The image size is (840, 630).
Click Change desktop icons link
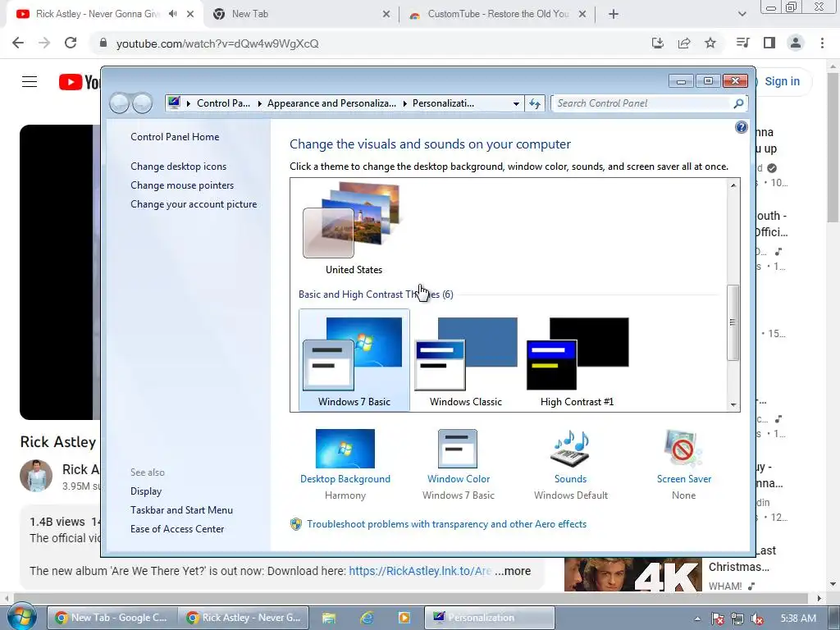tap(178, 167)
